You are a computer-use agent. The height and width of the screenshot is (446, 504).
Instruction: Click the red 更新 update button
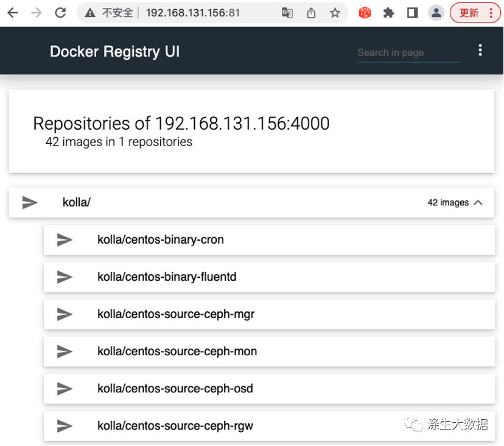475,13
